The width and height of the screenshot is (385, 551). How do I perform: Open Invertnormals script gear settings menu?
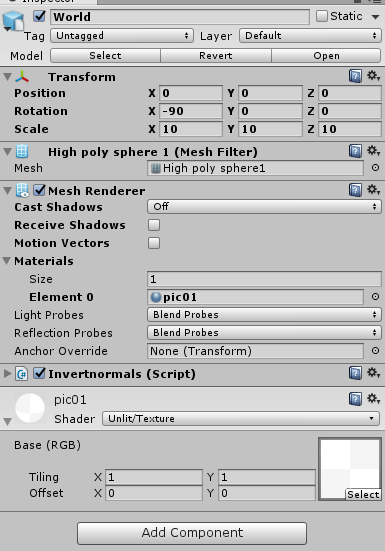373,373
